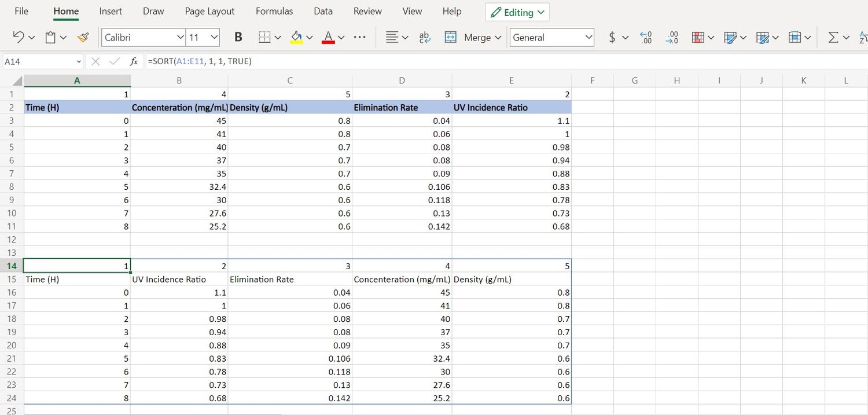Viewport: 868px width, 415px height.
Task: Click the cell containing 1.1 in row 3
Action: coord(512,120)
